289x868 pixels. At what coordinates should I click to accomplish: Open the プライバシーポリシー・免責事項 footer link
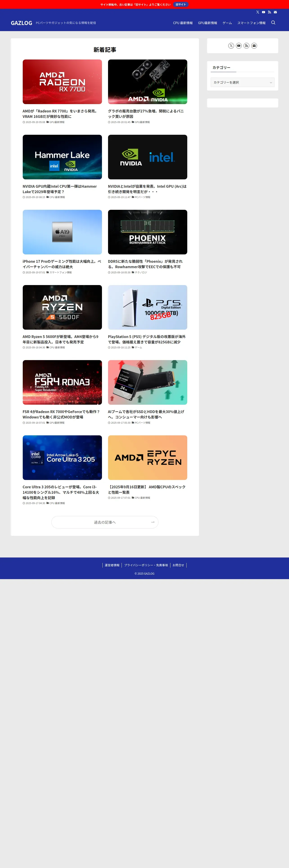[146, 565]
